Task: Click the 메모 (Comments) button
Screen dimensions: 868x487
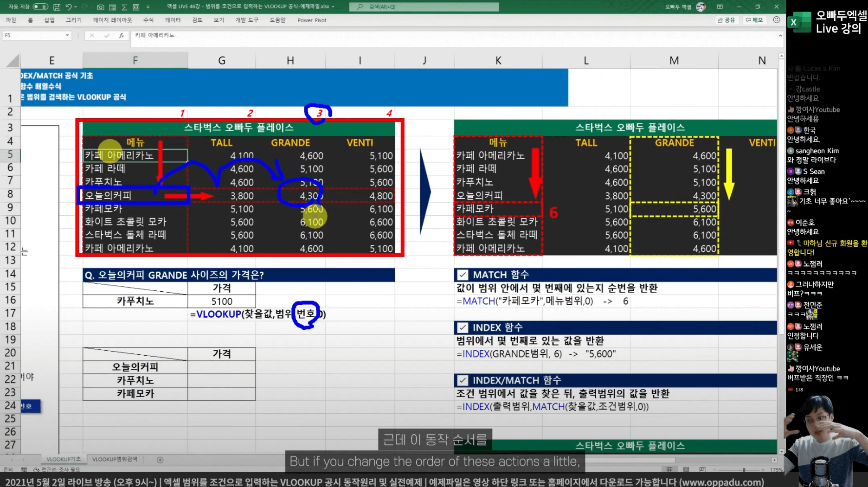Action: pyautogui.click(x=754, y=20)
